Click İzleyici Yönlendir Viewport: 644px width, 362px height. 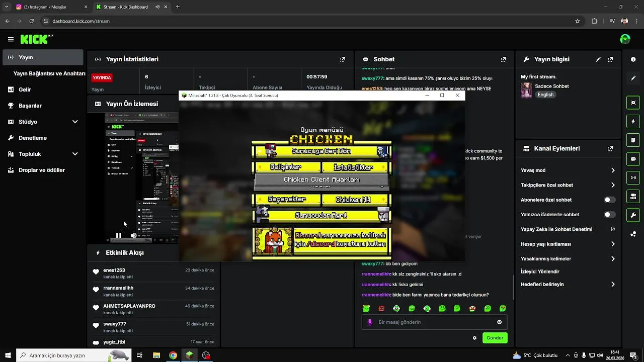pos(540,271)
